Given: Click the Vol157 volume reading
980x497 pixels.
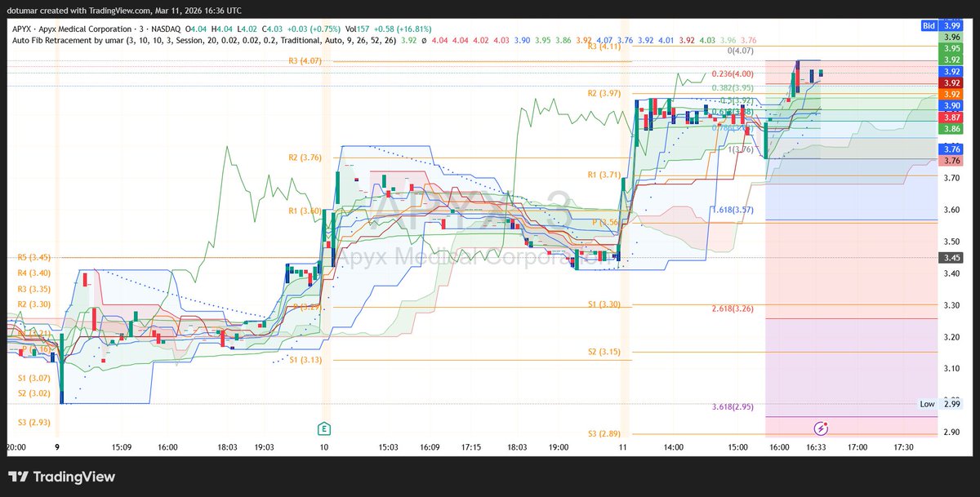Looking at the screenshot, I should pyautogui.click(x=357, y=29).
